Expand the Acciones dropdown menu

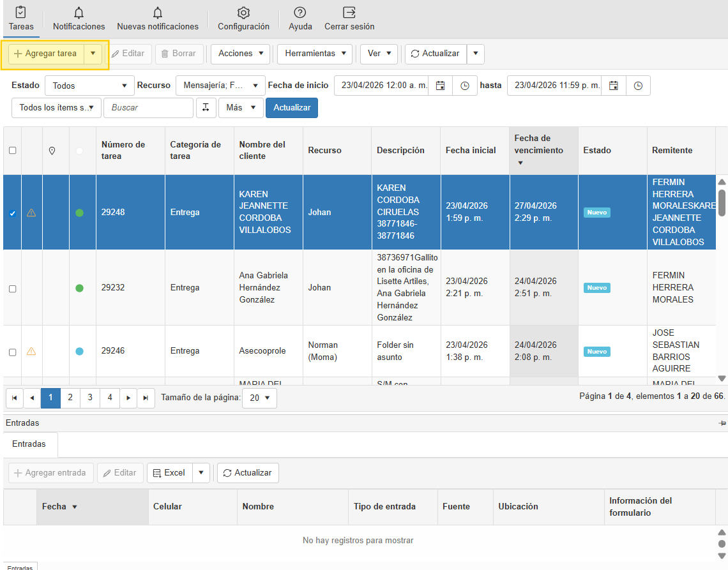(x=241, y=54)
